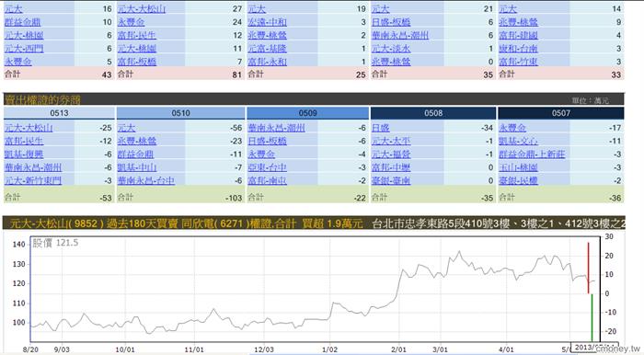Open the 華南永昌-潮州 link in the 0513 column
Image resolution: width=644 pixels, height=355 pixels.
(x=33, y=167)
